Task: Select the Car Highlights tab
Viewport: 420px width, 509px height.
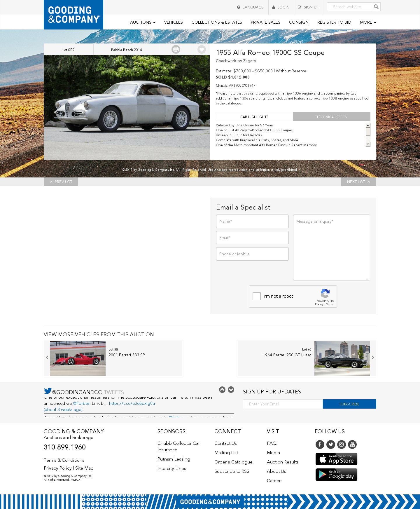Action: click(x=254, y=117)
